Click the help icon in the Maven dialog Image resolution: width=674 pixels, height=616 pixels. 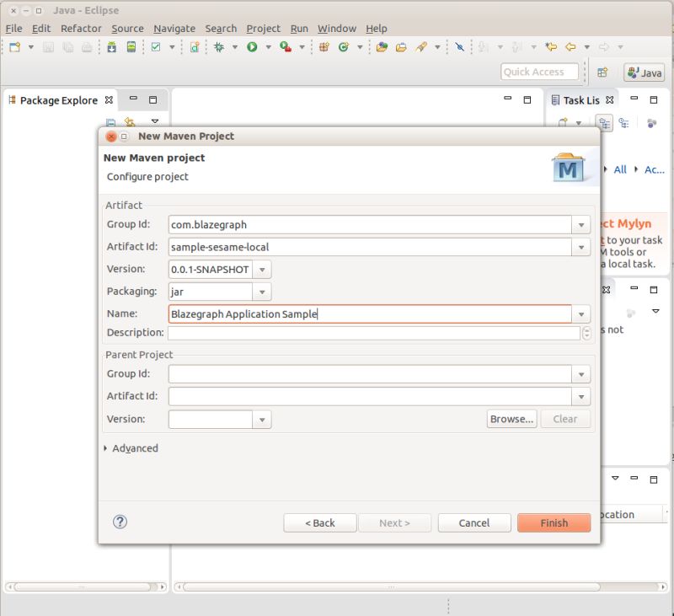tap(120, 522)
